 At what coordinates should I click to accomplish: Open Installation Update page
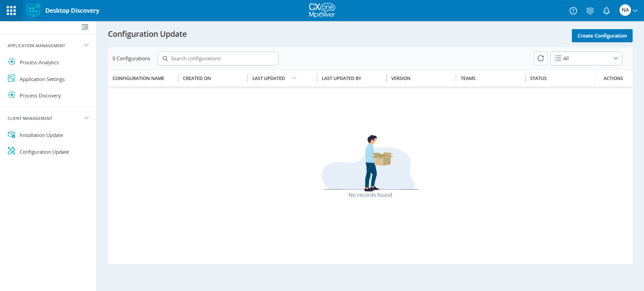pyautogui.click(x=41, y=135)
